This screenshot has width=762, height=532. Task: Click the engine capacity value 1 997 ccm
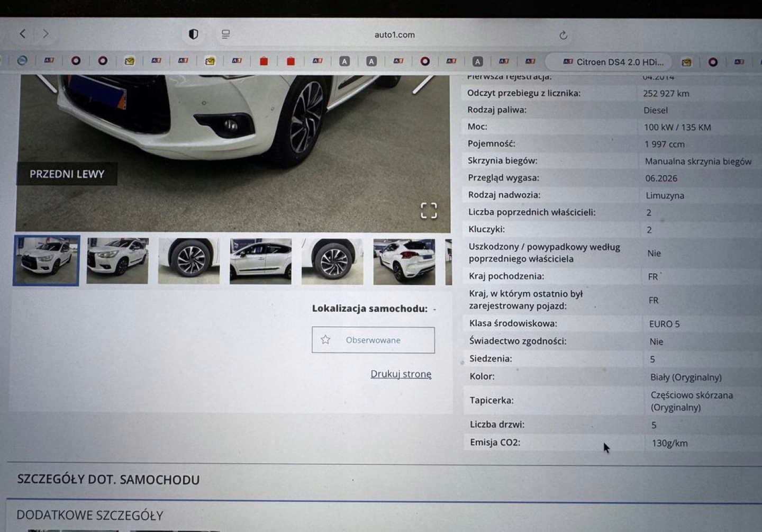[x=665, y=145]
